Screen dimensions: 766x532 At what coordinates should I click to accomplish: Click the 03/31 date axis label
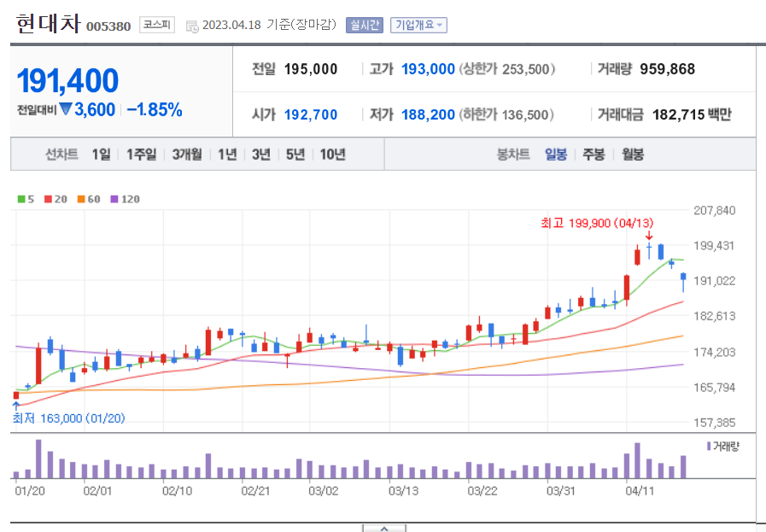point(560,490)
